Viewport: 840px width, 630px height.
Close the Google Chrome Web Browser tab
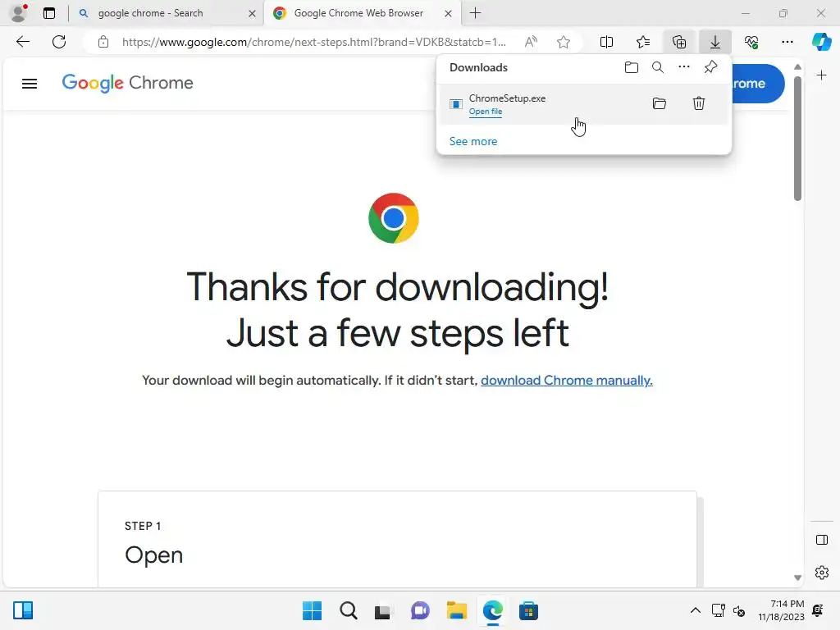tap(448, 13)
